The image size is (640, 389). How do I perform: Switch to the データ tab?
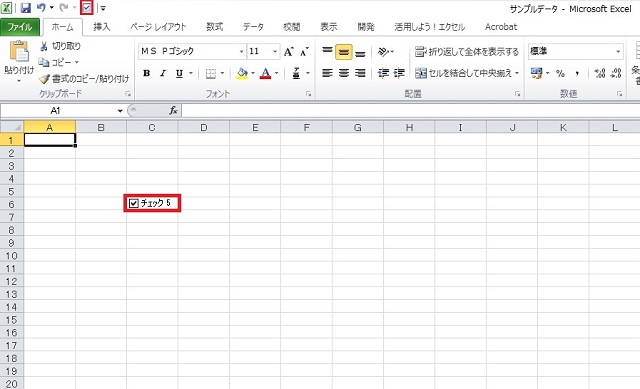tap(253, 27)
